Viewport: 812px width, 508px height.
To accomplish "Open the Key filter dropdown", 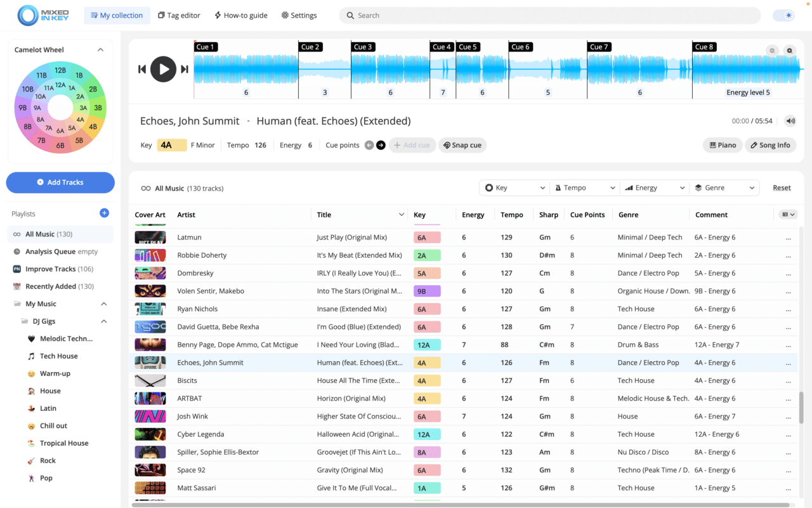I will pyautogui.click(x=514, y=187).
